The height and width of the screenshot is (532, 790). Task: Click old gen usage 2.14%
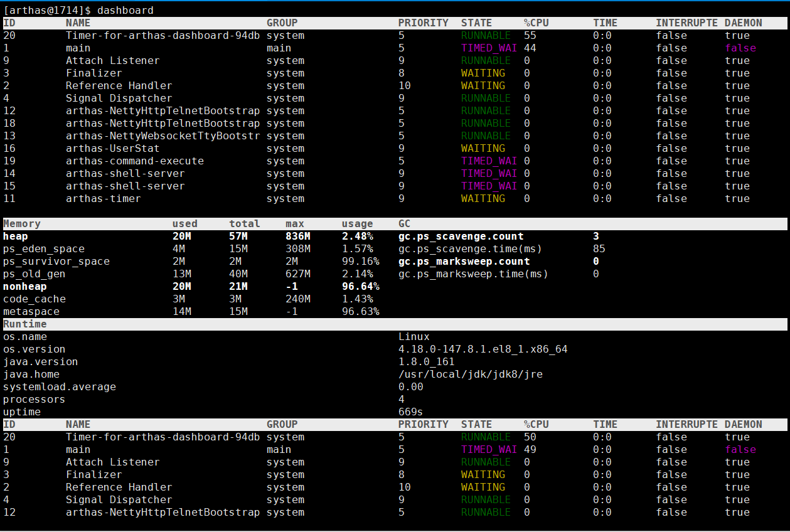[358, 274]
